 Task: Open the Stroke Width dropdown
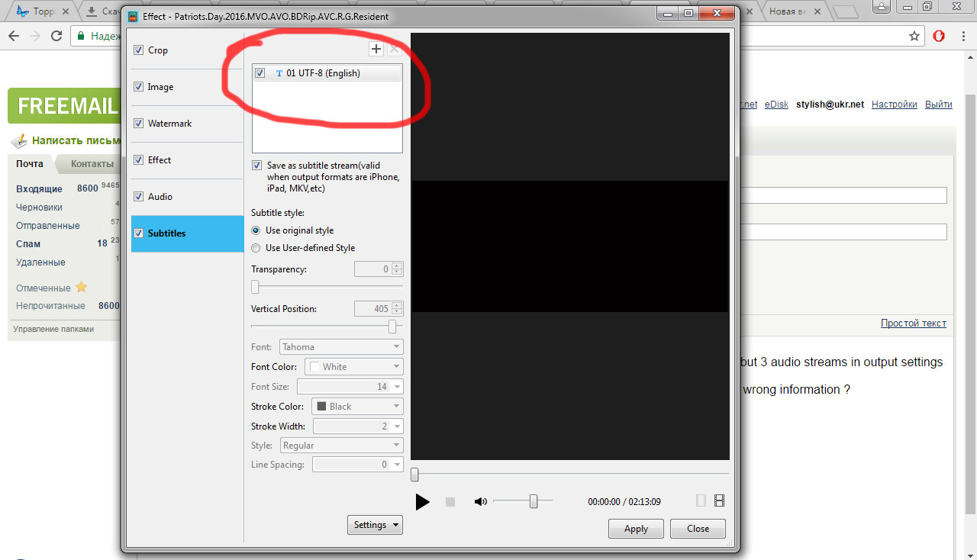tap(358, 426)
